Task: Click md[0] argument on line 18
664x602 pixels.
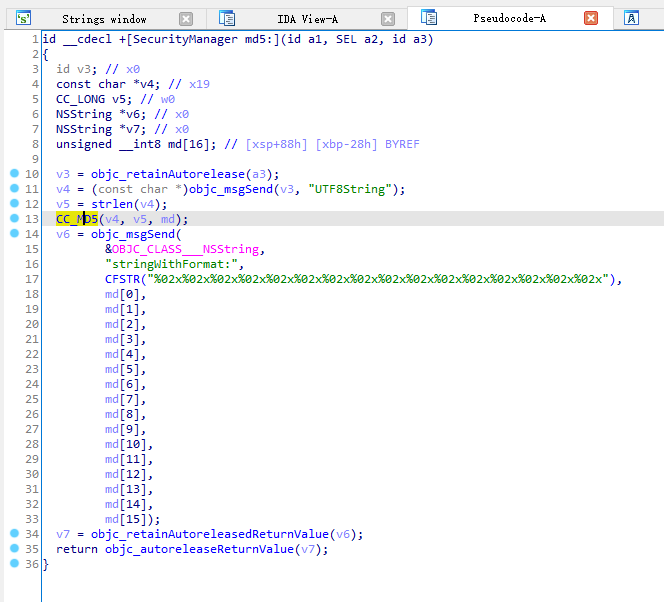Action: click(x=122, y=294)
